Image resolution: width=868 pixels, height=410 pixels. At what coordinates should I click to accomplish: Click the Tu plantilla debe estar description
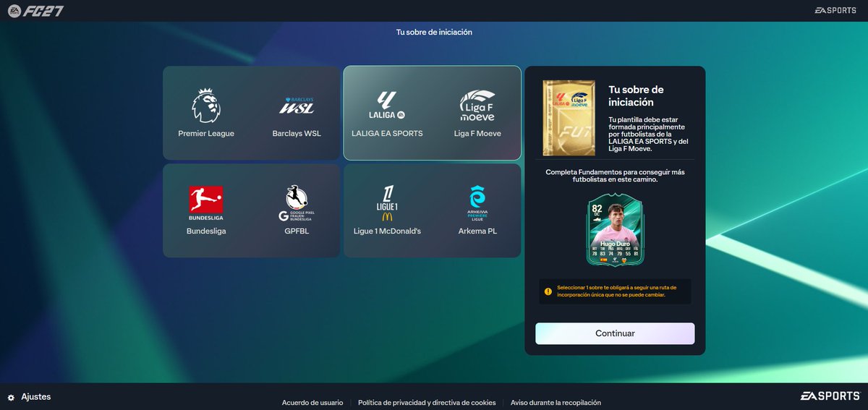[x=647, y=134]
